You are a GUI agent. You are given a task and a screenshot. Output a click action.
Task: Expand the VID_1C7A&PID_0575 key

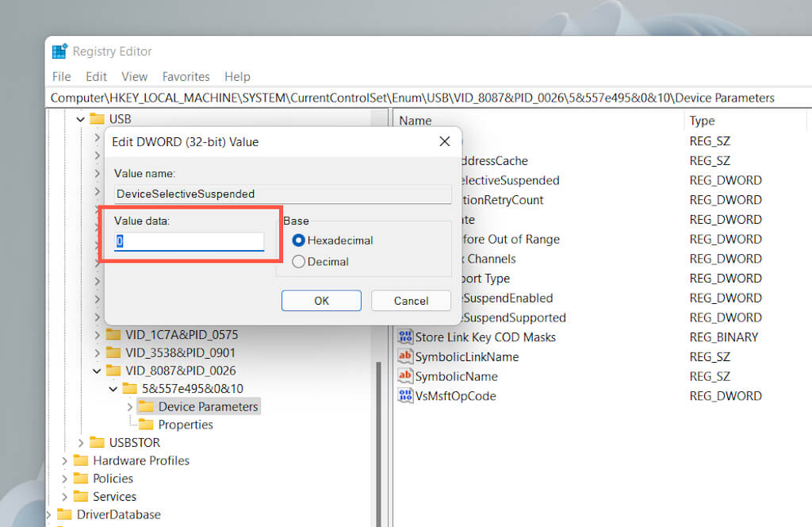(x=98, y=335)
